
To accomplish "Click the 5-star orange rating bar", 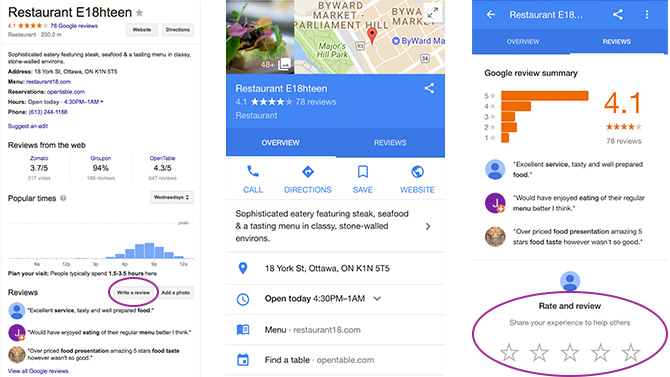I will click(x=545, y=96).
